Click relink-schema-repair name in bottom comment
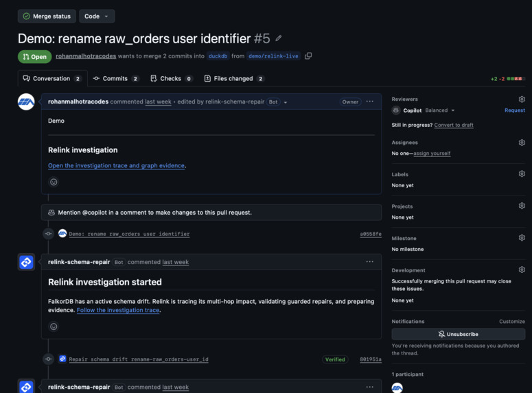Image resolution: width=532 pixels, height=393 pixels. [79, 387]
